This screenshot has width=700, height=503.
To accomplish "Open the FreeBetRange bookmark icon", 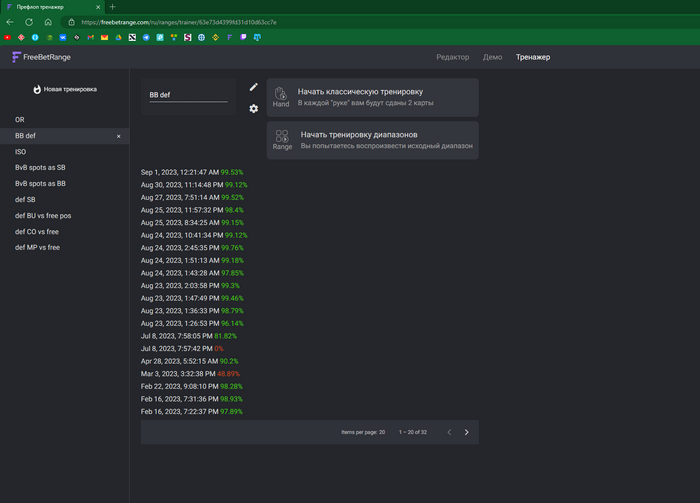I will [x=229, y=37].
